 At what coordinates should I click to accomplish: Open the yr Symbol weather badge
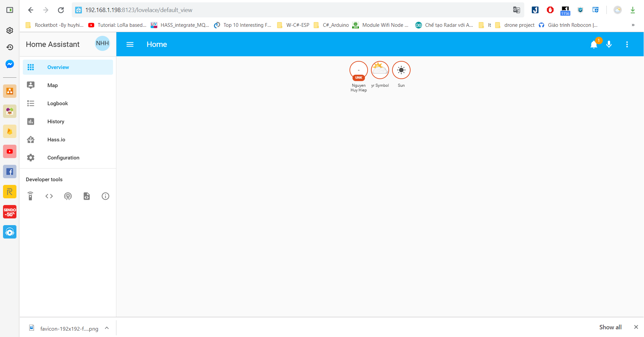[x=380, y=74]
